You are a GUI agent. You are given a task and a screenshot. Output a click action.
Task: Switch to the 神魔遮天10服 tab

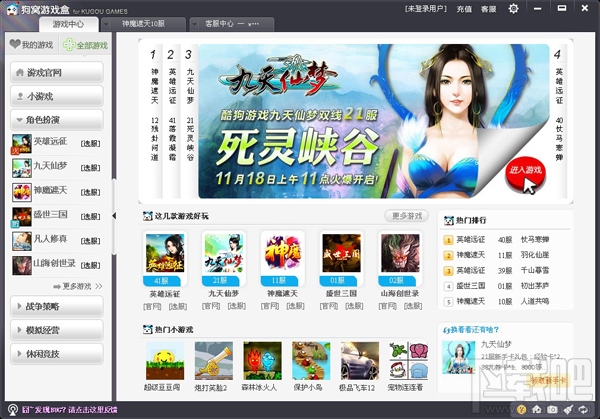point(143,24)
